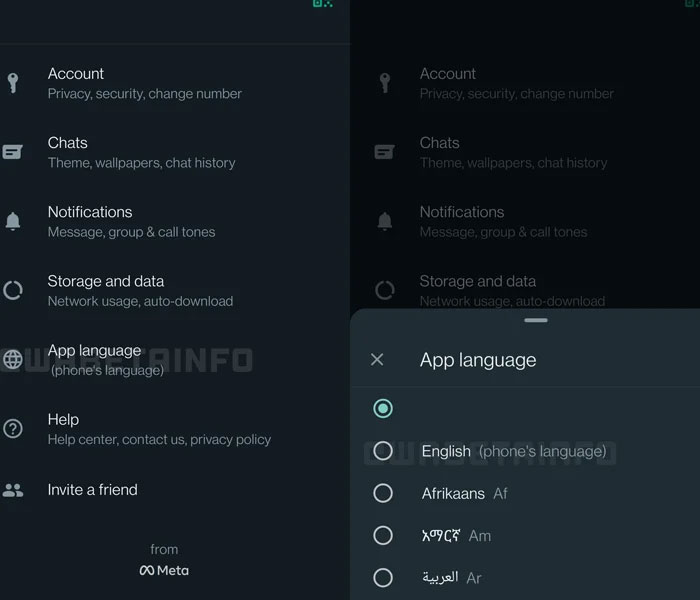Open Account settings in left panel
Viewport: 700px width, 600px height.
(x=144, y=83)
